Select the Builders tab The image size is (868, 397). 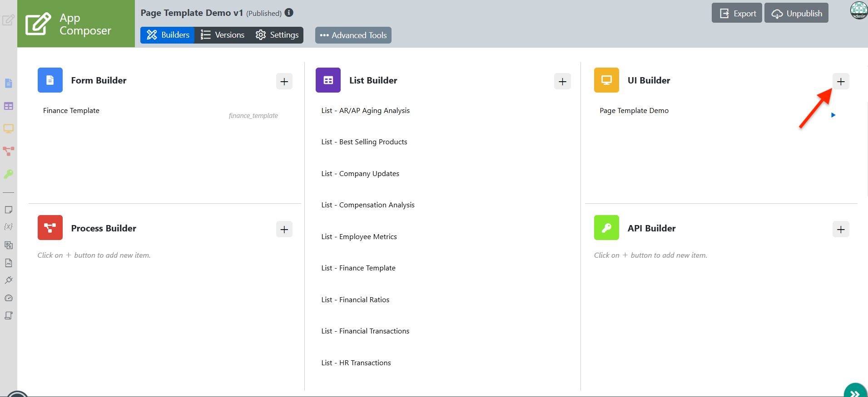[168, 35]
